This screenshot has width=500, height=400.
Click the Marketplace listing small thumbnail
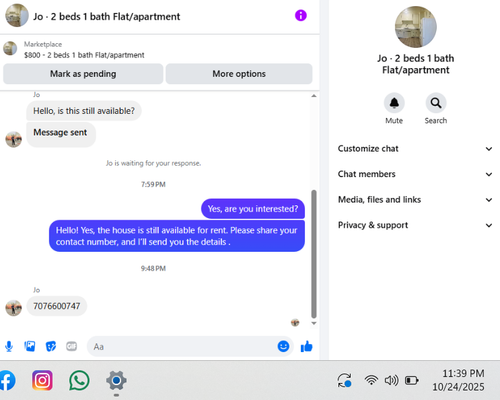(x=10, y=48)
